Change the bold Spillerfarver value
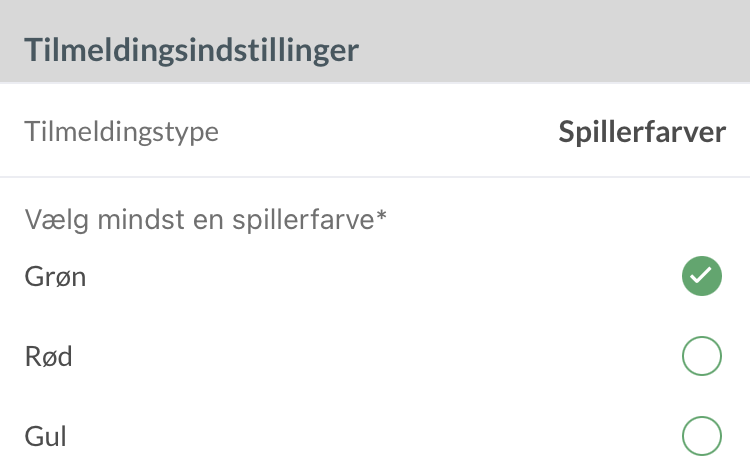The height and width of the screenshot is (472, 750). pyautogui.click(x=642, y=132)
